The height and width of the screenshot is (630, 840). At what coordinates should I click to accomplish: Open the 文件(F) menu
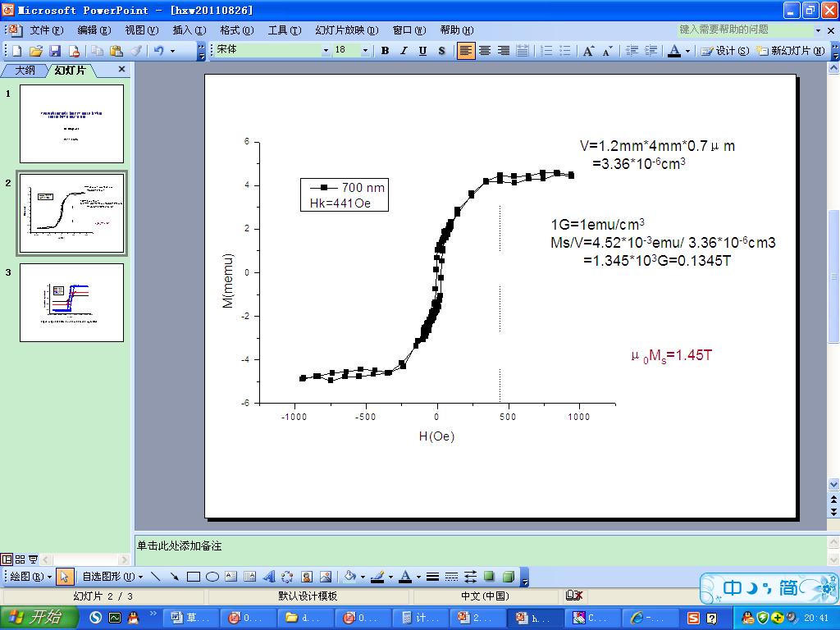[x=46, y=30]
